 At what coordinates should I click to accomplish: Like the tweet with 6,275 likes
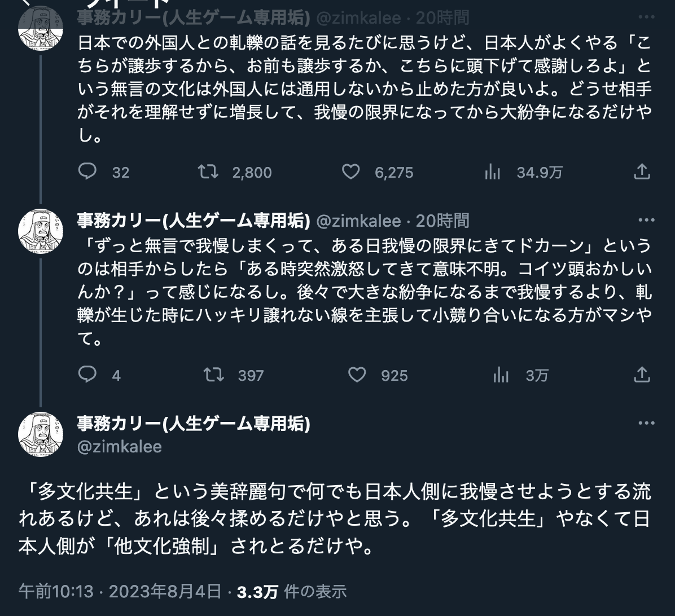tap(351, 171)
